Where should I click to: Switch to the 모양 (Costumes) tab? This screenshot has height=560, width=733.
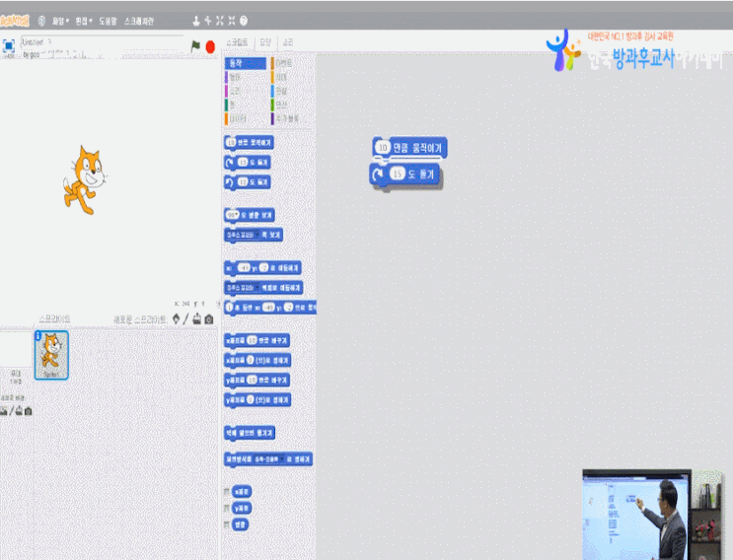(265, 42)
